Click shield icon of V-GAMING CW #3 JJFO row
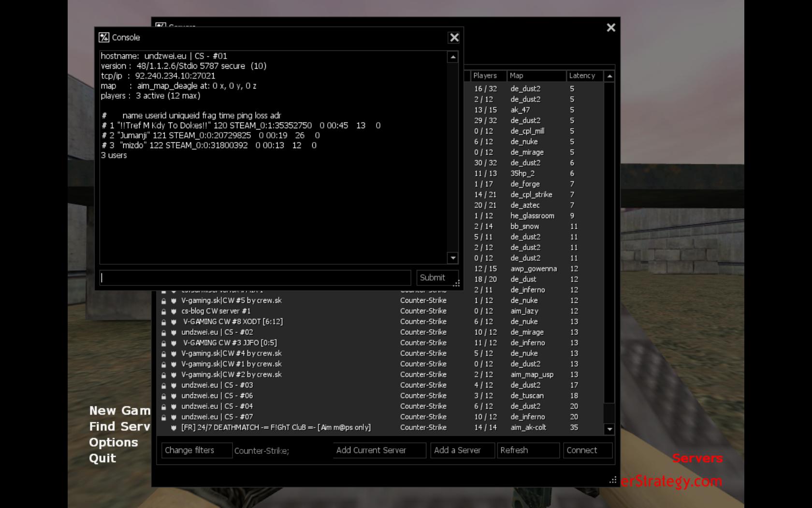 174,344
